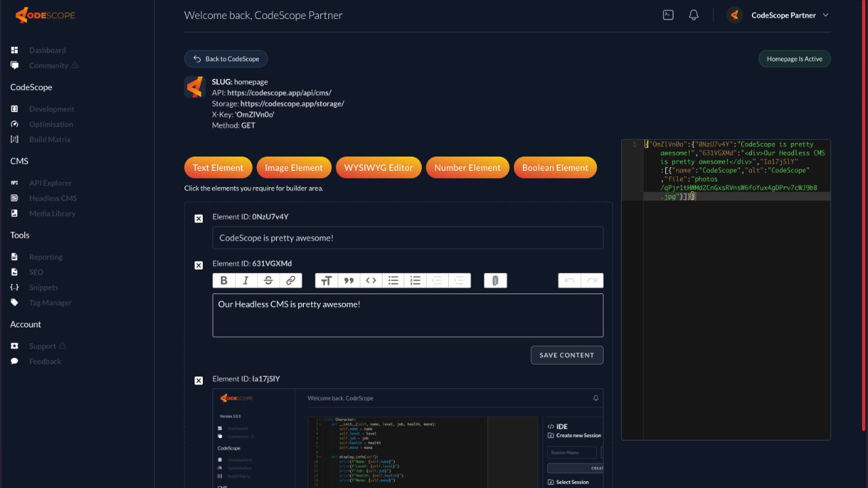Open Snippets tool
The image size is (868, 488).
click(x=43, y=287)
